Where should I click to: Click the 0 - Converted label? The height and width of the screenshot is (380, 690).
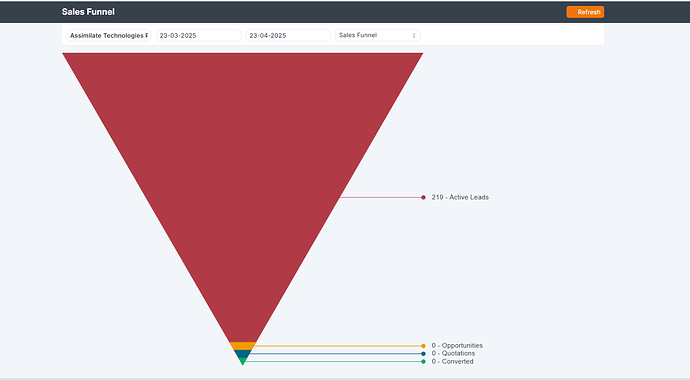452,362
